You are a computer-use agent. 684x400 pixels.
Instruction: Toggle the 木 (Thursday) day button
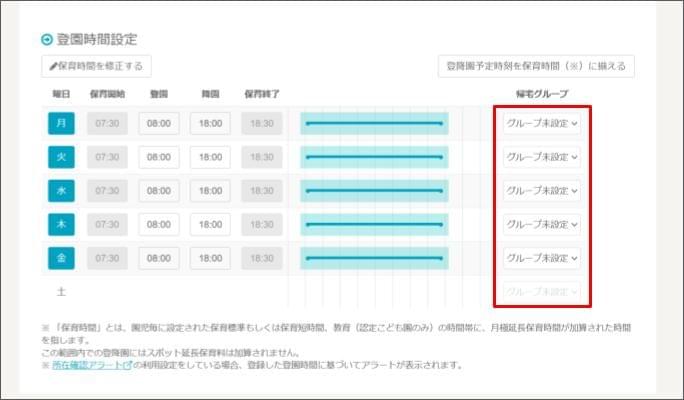[x=60, y=225]
